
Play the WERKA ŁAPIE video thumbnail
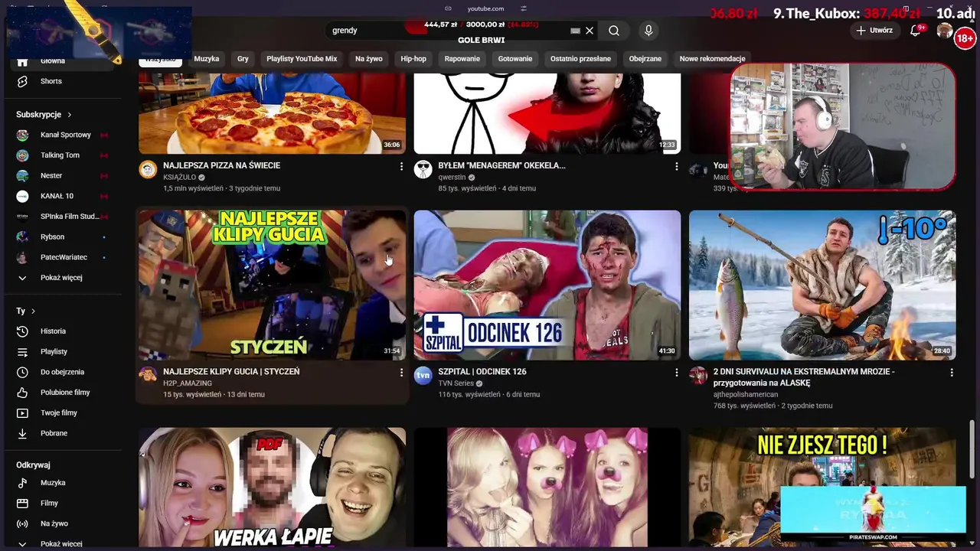point(273,488)
